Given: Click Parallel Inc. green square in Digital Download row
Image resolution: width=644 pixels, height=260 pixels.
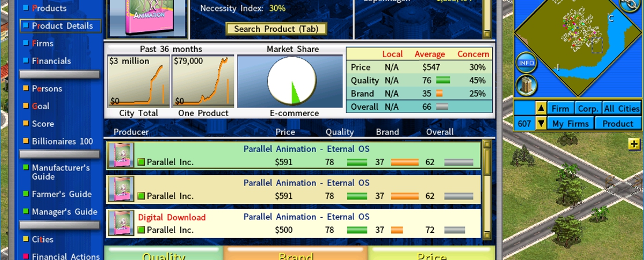Looking at the screenshot, I should [142, 229].
